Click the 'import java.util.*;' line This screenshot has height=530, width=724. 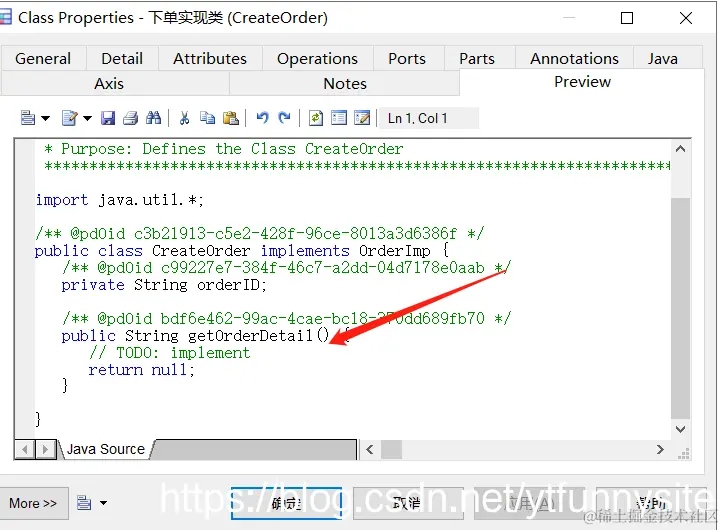120,200
